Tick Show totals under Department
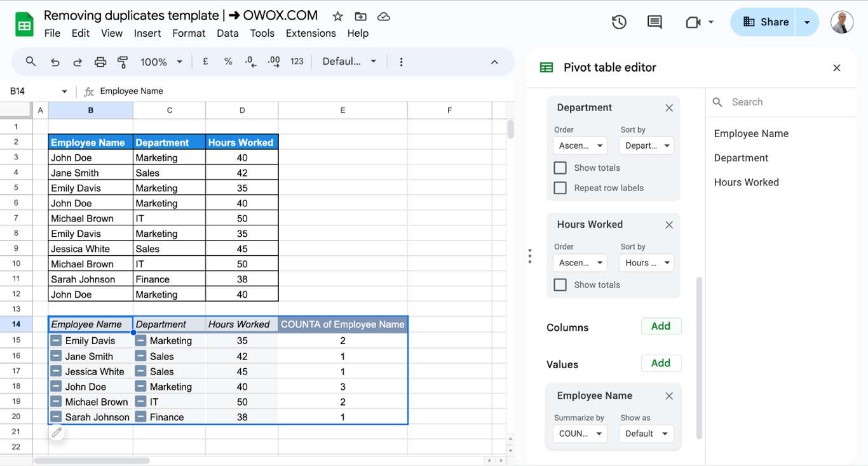The width and height of the screenshot is (868, 466). 560,168
